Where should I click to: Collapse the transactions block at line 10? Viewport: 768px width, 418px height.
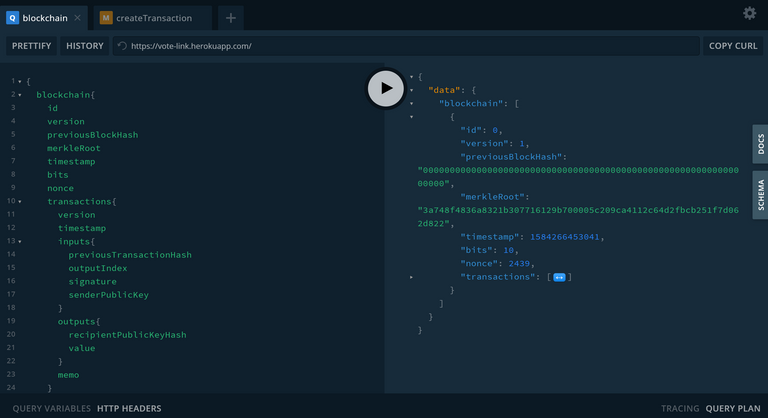tap(20, 201)
